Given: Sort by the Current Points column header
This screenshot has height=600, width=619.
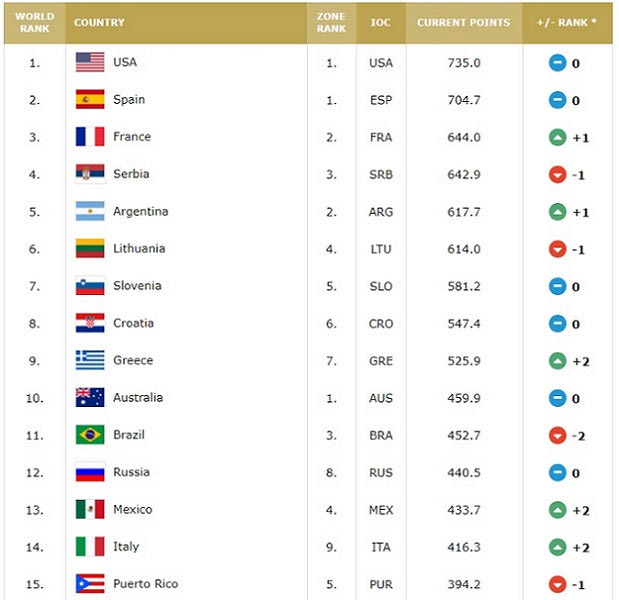Looking at the screenshot, I should click(x=464, y=22).
